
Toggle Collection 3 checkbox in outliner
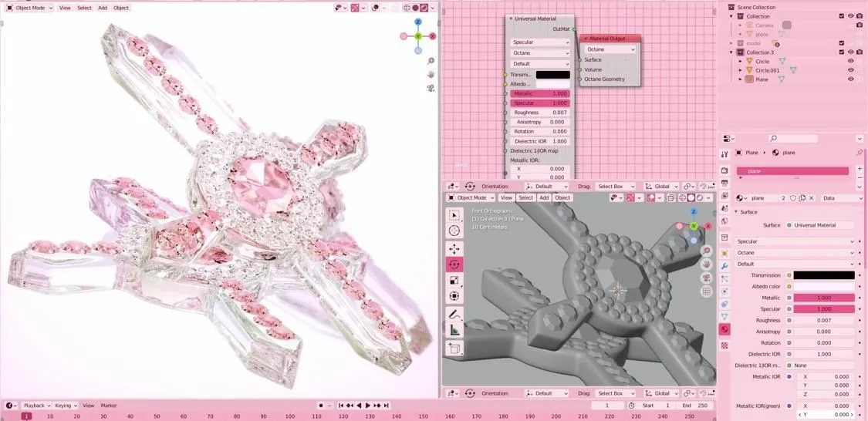coord(842,52)
